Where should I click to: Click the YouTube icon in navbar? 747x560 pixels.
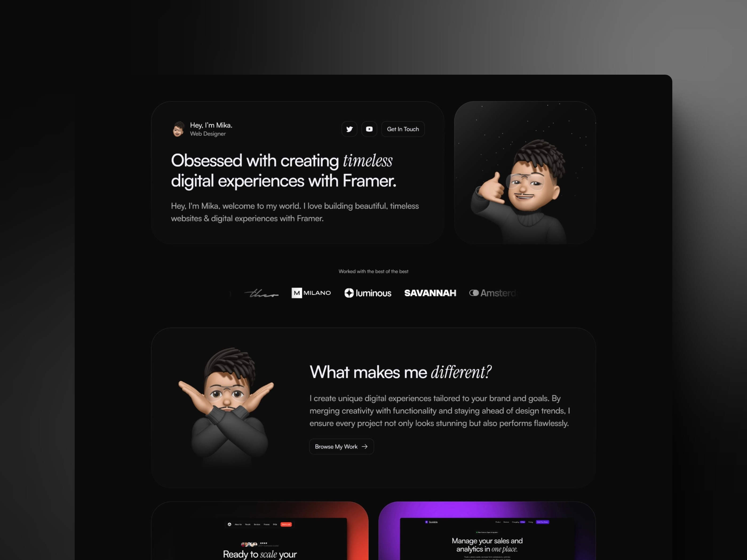pos(369,128)
